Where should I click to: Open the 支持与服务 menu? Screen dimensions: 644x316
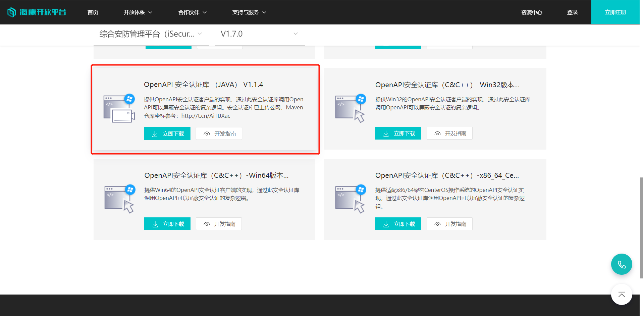[249, 12]
